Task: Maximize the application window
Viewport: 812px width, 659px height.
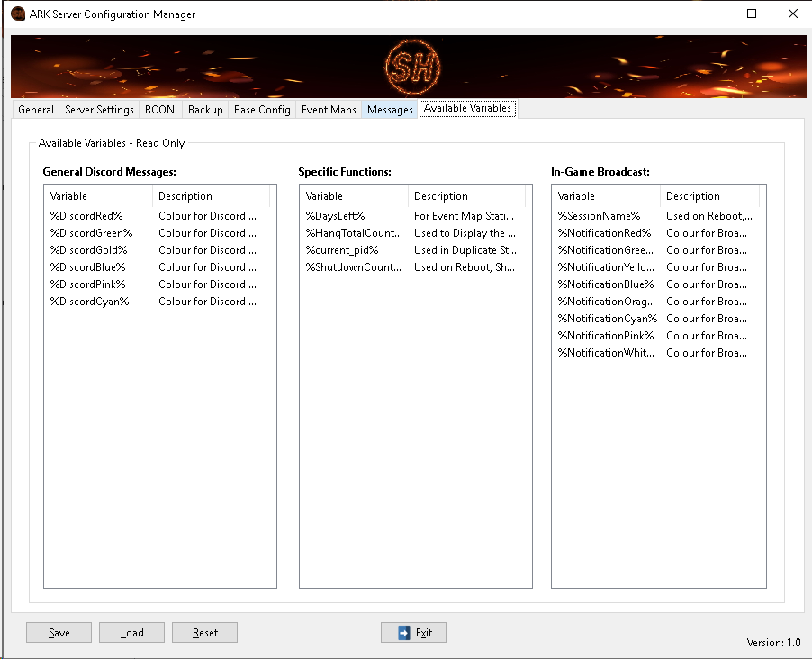Action: (752, 14)
